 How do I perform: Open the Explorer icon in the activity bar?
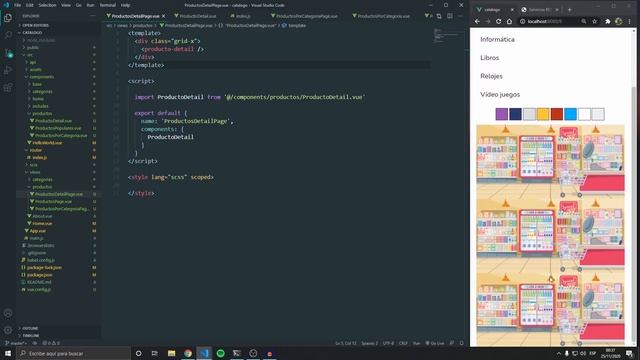click(x=8, y=18)
